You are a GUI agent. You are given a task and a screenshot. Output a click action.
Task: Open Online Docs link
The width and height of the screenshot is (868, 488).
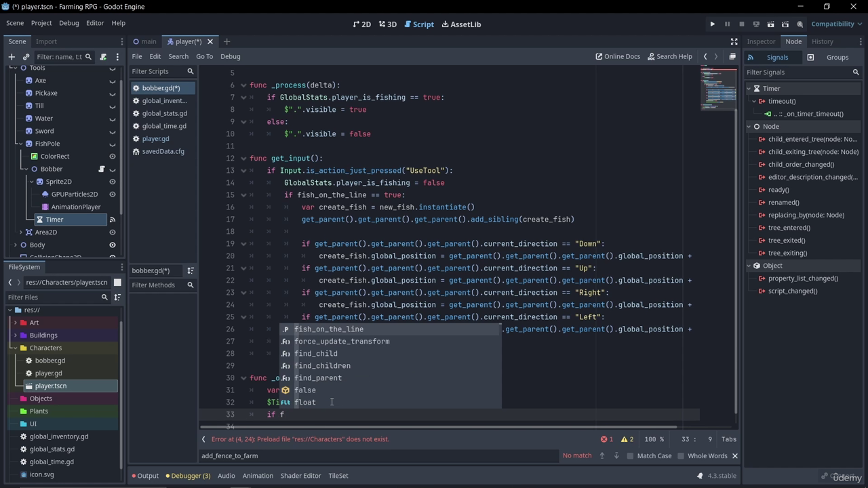(618, 56)
